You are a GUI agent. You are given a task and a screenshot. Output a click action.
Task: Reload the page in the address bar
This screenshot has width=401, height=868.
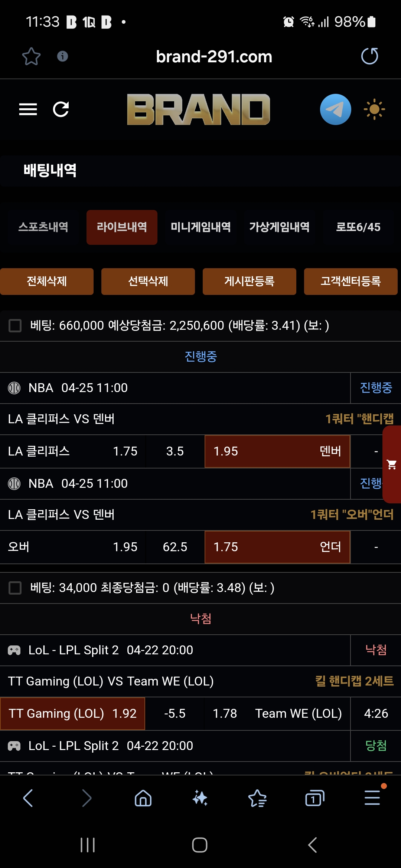(369, 56)
